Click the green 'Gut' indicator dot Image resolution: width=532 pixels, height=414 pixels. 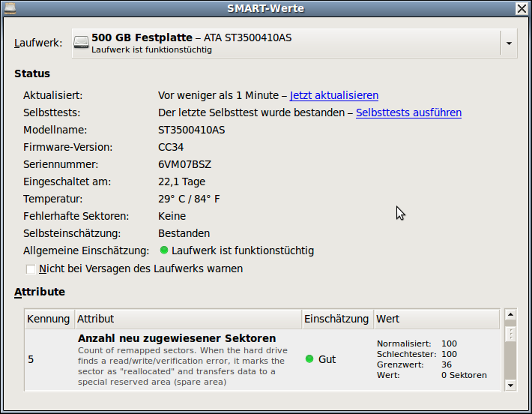click(x=309, y=359)
